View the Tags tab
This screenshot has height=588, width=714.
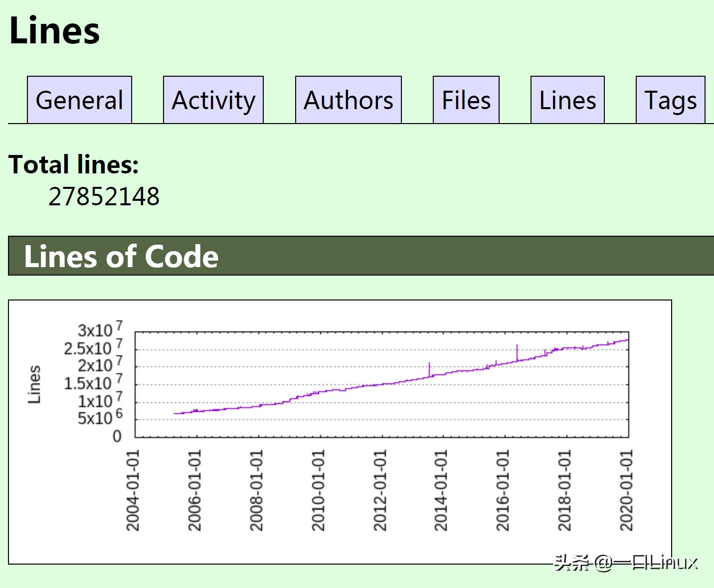[x=671, y=100]
